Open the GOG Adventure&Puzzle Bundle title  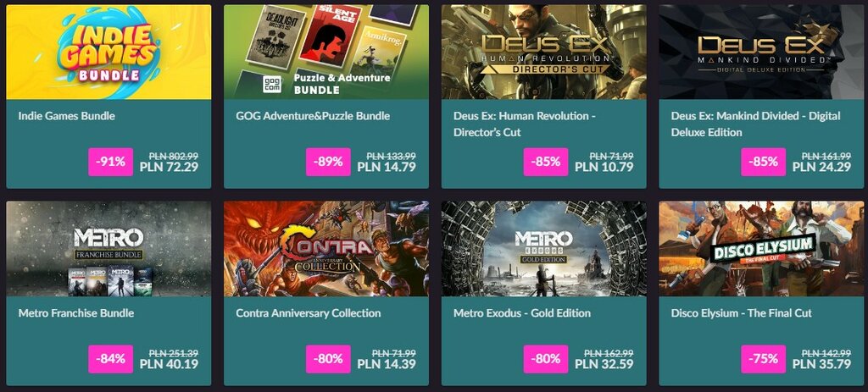coord(313,116)
